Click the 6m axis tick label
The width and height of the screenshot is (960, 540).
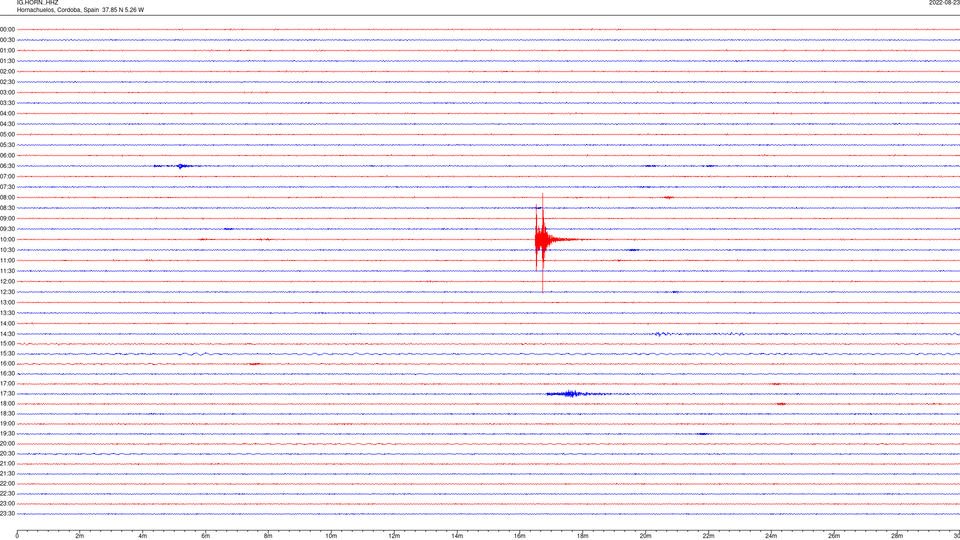tap(206, 536)
